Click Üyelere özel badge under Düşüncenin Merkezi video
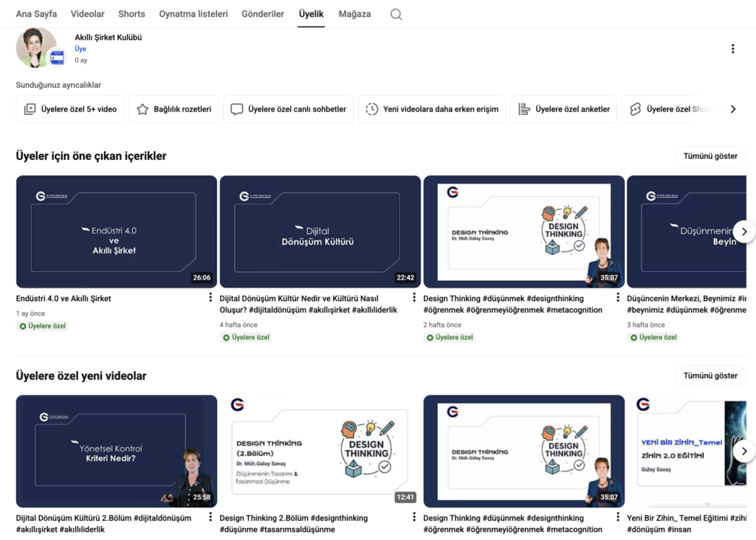 (653, 338)
